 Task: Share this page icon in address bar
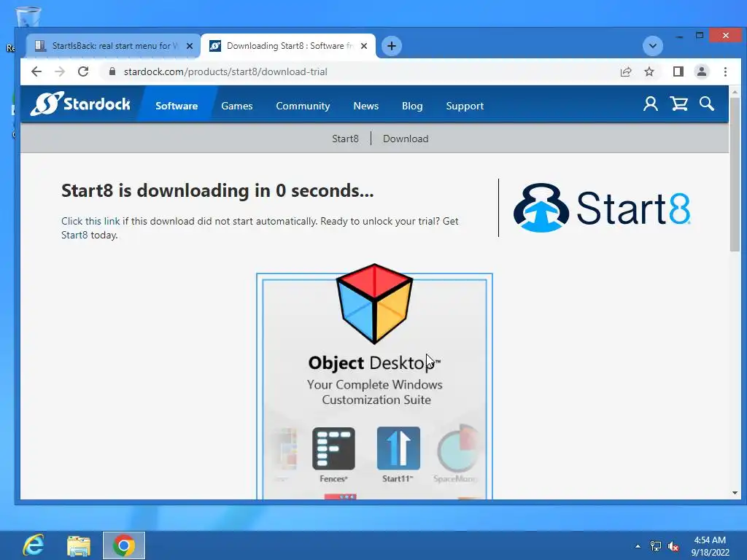tap(625, 71)
